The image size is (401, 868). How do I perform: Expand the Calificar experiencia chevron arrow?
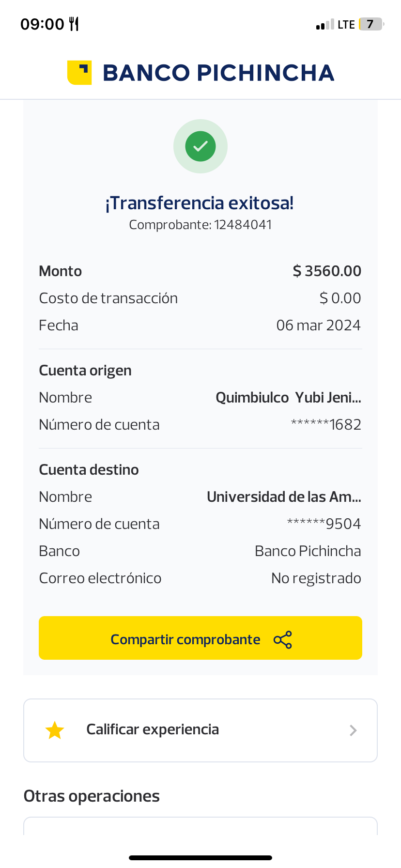(x=353, y=730)
